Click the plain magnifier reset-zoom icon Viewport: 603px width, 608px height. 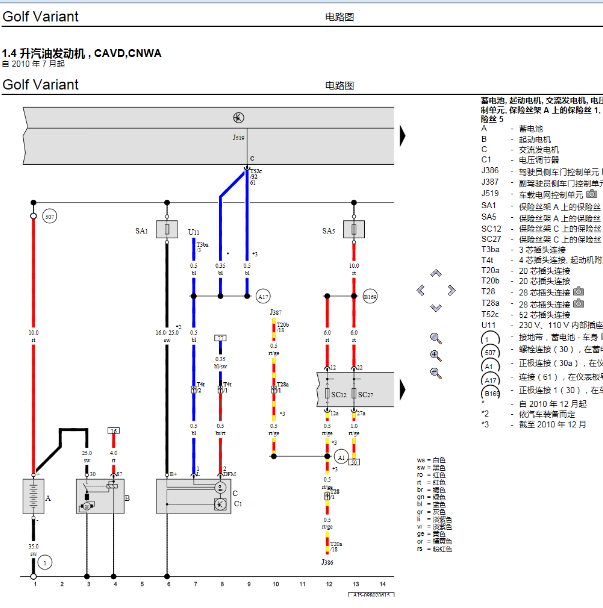(436, 339)
